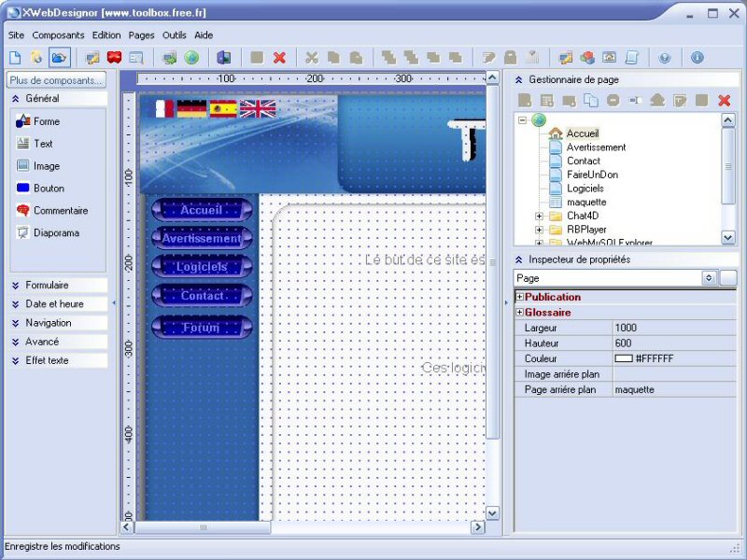Expand the Effet texte section
This screenshot has height=560, width=747.
click(15, 360)
